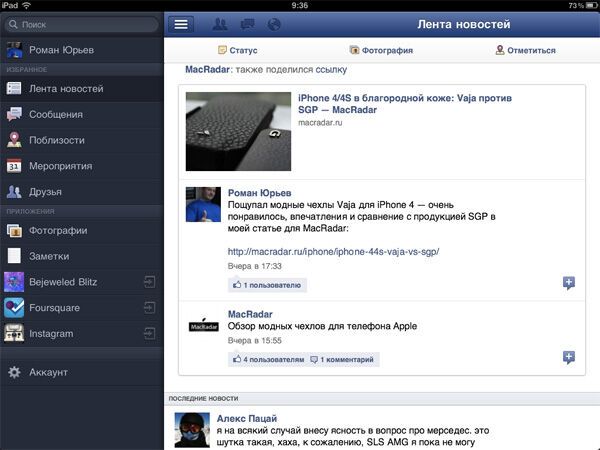Click Фотография to add a photo
The height and width of the screenshot is (450, 600).
pyautogui.click(x=381, y=50)
